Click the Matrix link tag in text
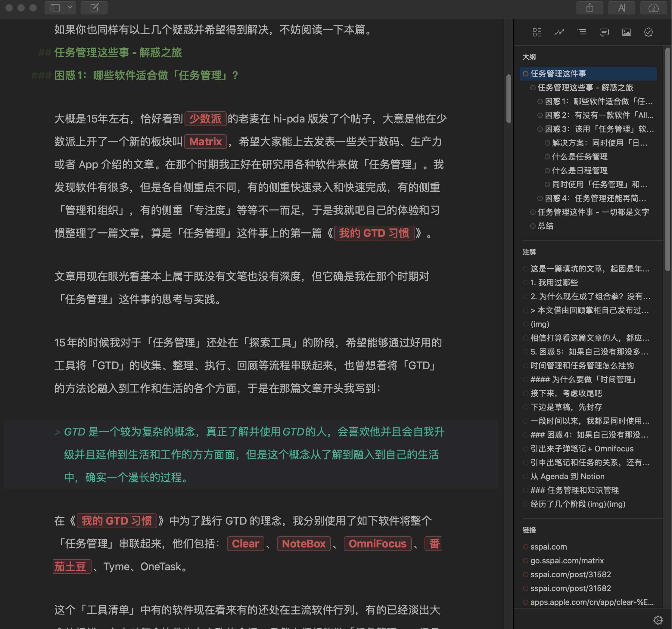This screenshot has height=629, width=672. (x=205, y=141)
